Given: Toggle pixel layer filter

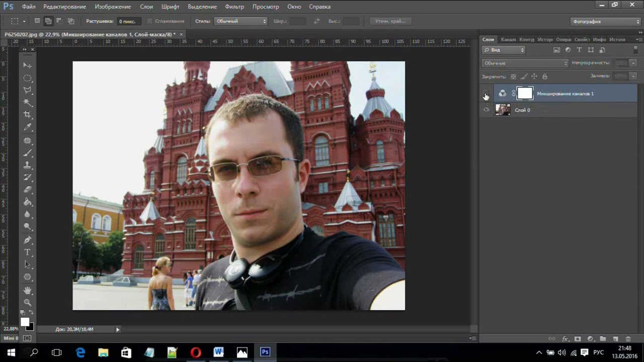Looking at the screenshot, I should 556,50.
